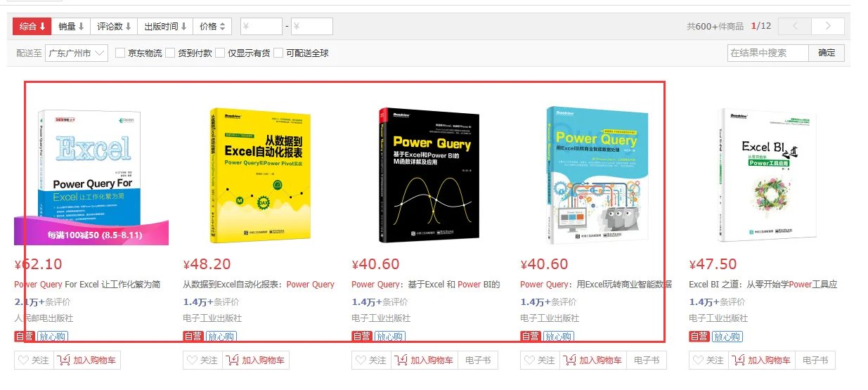Open the Power Query 商业智能 book cover
The height and width of the screenshot is (390, 868).
pyautogui.click(x=597, y=176)
